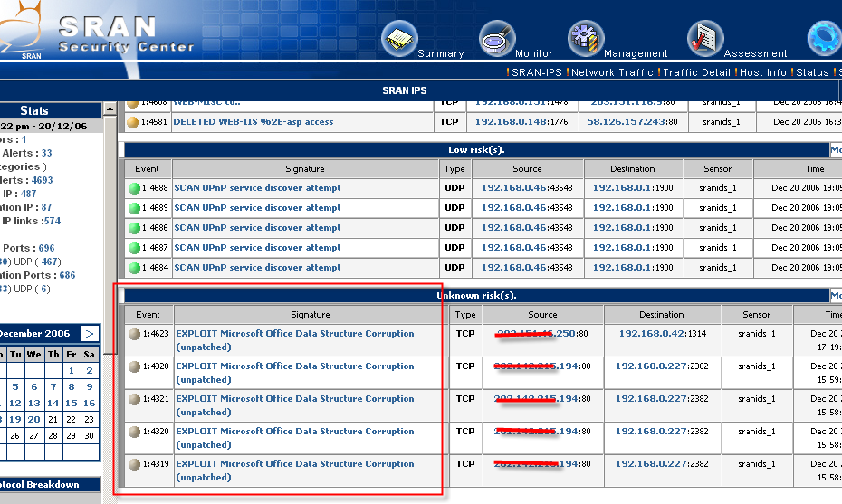The width and height of the screenshot is (842, 504).
Task: Click orange status dot for event 1:4581
Action: coord(132,122)
